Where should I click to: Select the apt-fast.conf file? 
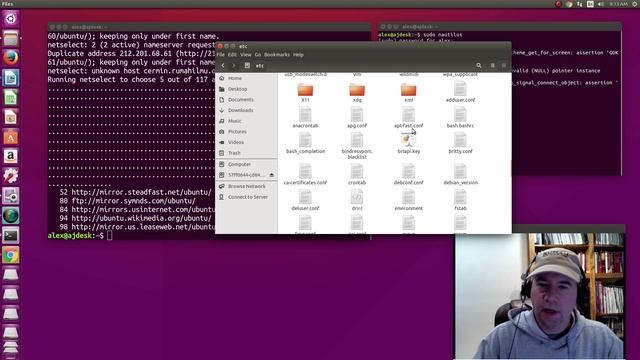[409, 118]
